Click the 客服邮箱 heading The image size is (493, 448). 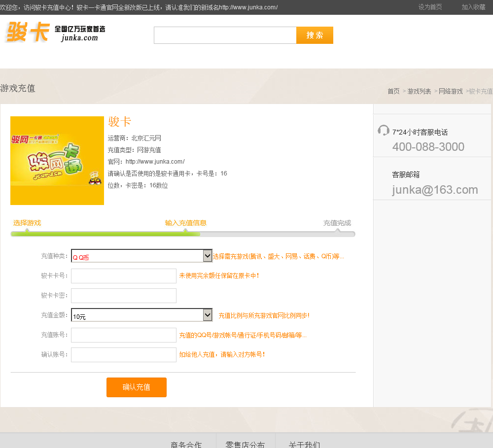(406, 174)
